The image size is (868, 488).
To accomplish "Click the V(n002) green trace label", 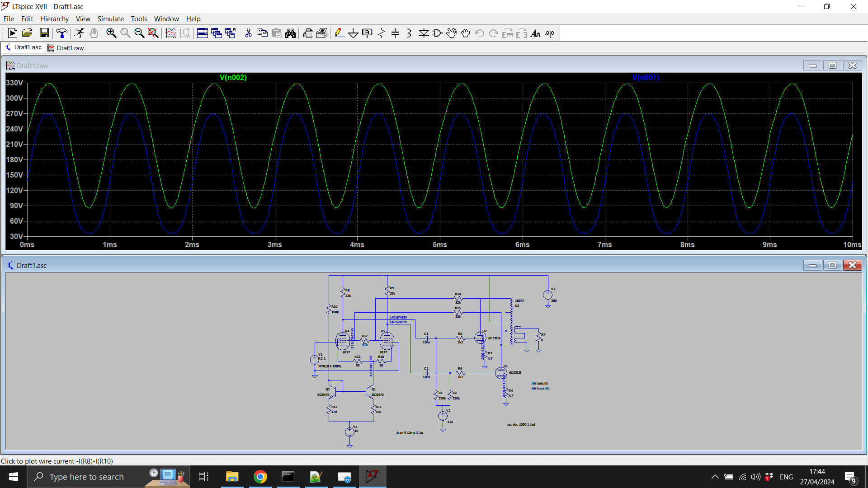I will point(233,77).
